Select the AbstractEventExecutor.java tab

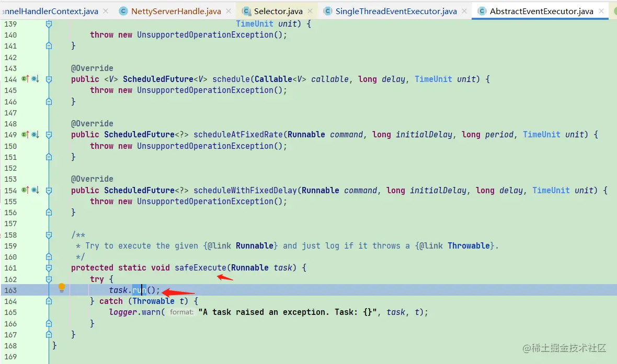[x=542, y=11]
